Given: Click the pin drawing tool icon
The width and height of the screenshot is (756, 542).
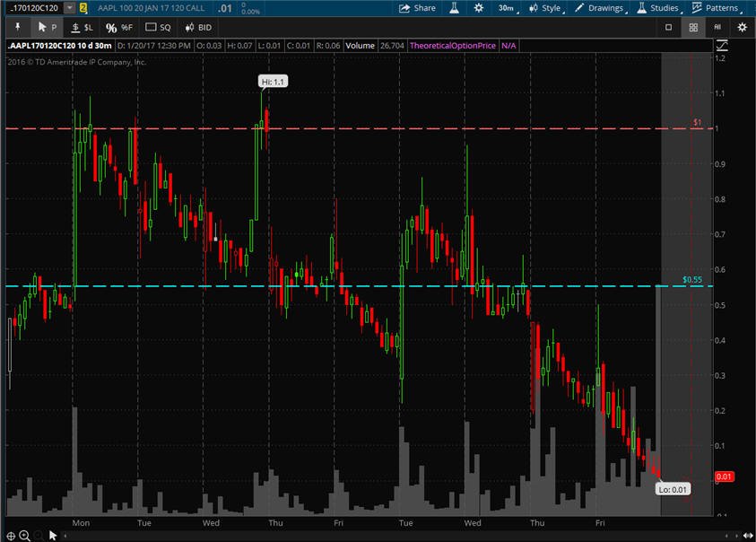Looking at the screenshot, I should 18,27.
